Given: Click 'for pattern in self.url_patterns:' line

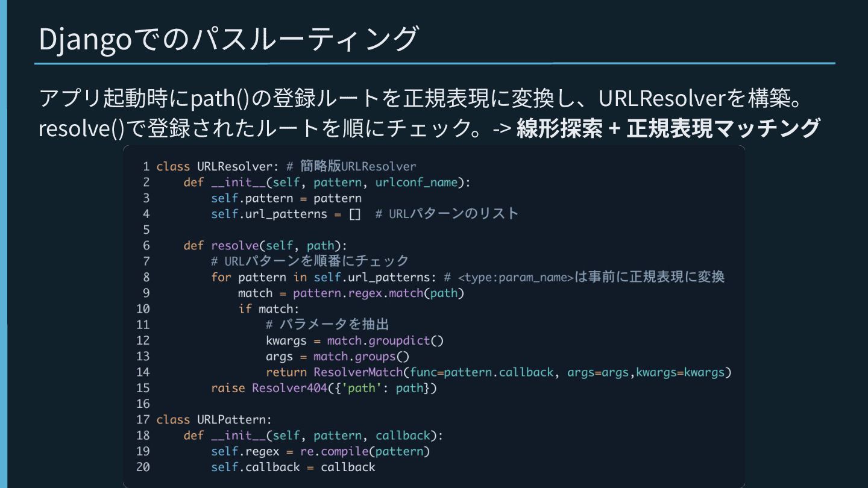Looking at the screenshot, I should click(324, 277).
